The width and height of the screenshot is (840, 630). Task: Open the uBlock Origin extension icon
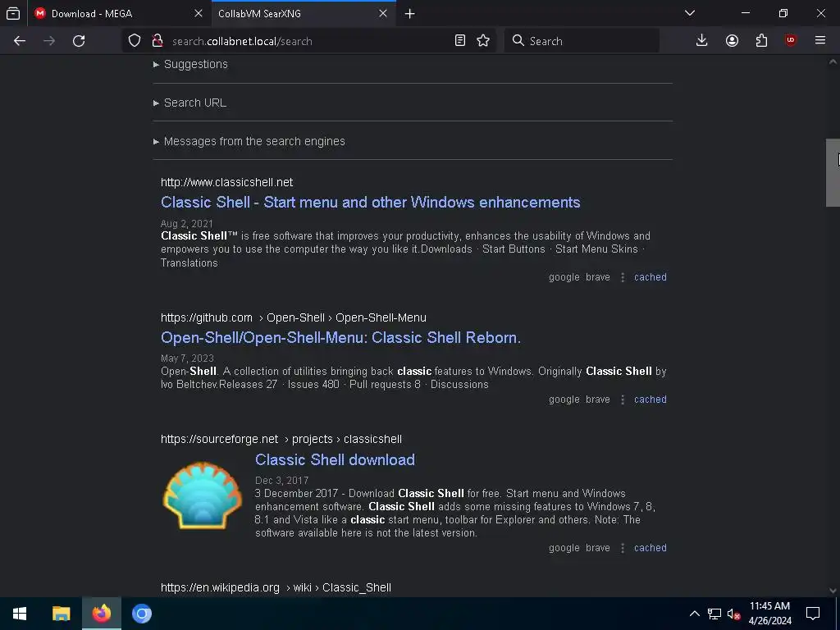click(791, 41)
